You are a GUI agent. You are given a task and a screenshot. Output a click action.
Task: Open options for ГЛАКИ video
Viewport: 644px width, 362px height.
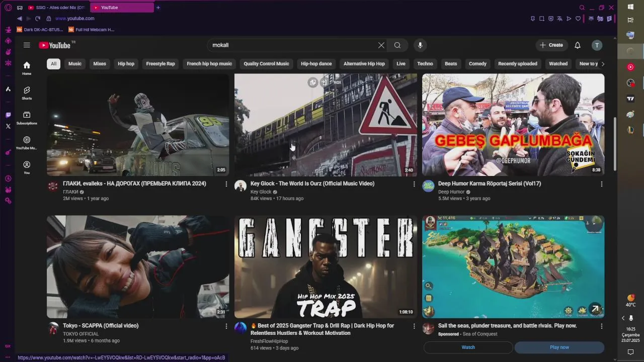click(x=226, y=184)
